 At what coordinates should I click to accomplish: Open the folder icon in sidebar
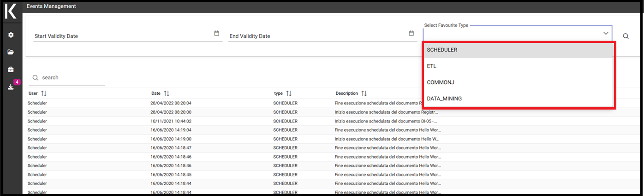click(11, 52)
